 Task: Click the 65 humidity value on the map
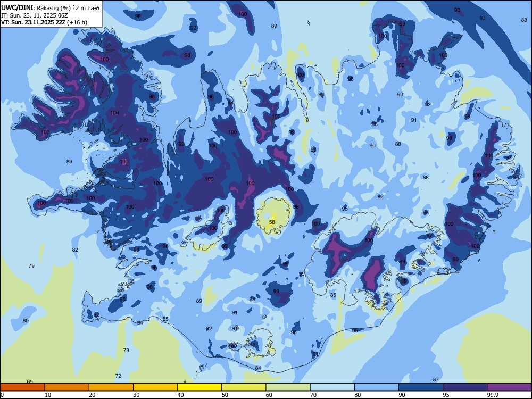pos(30,381)
